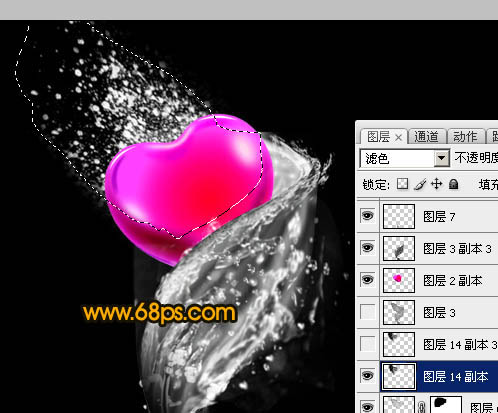Image resolution: width=498 pixels, height=413 pixels.
Task: Show hidden layer 图层 3
Action: (368, 312)
